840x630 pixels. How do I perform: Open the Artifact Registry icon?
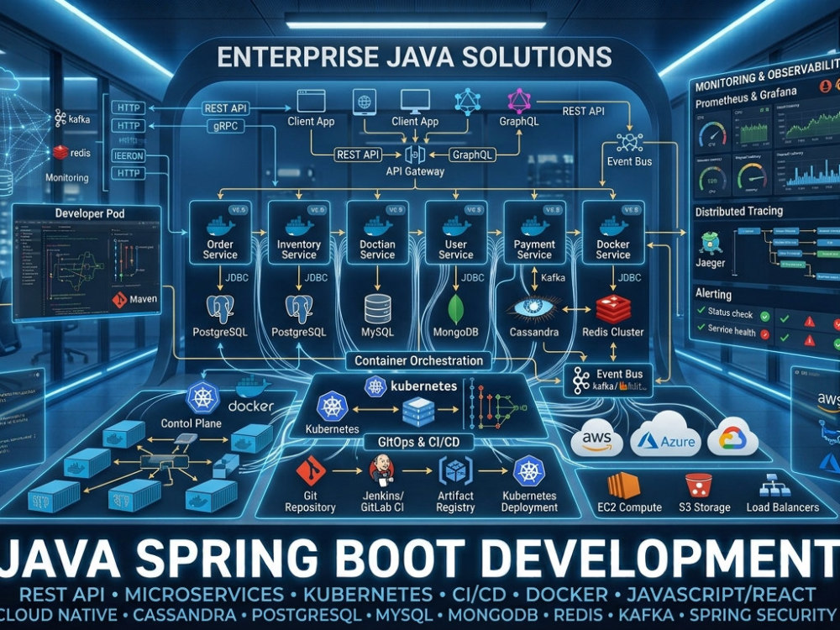pyautogui.click(x=455, y=471)
